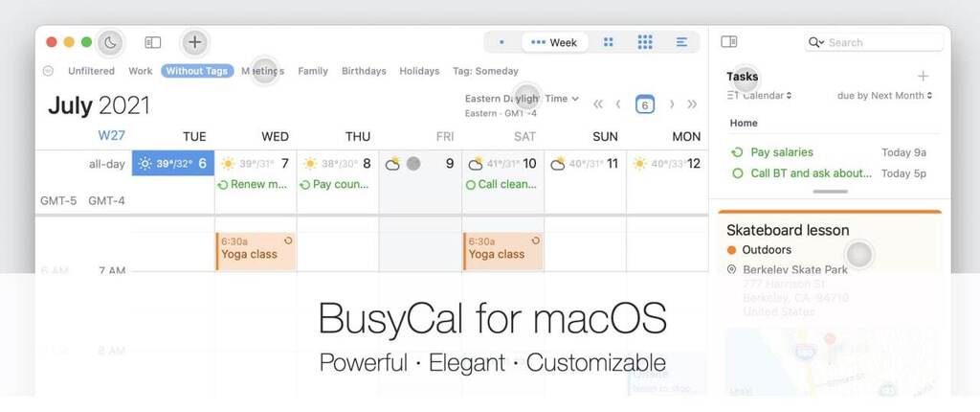Open the smart filter options icon
This screenshot has height=412, width=980.
tap(48, 71)
